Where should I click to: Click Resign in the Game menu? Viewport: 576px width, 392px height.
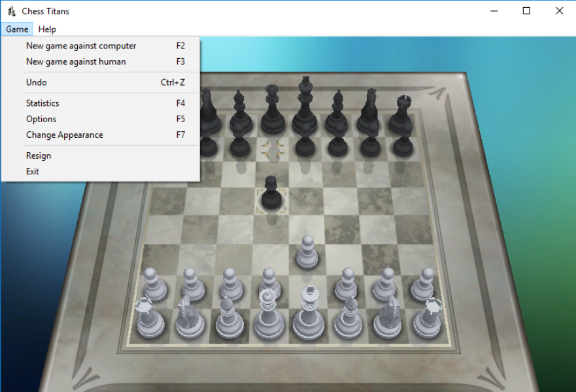[x=100, y=155]
